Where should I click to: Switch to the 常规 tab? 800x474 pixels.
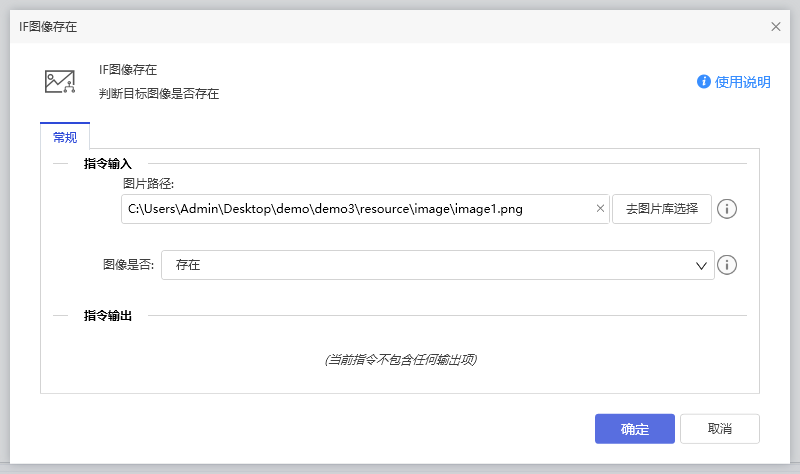tap(65, 137)
